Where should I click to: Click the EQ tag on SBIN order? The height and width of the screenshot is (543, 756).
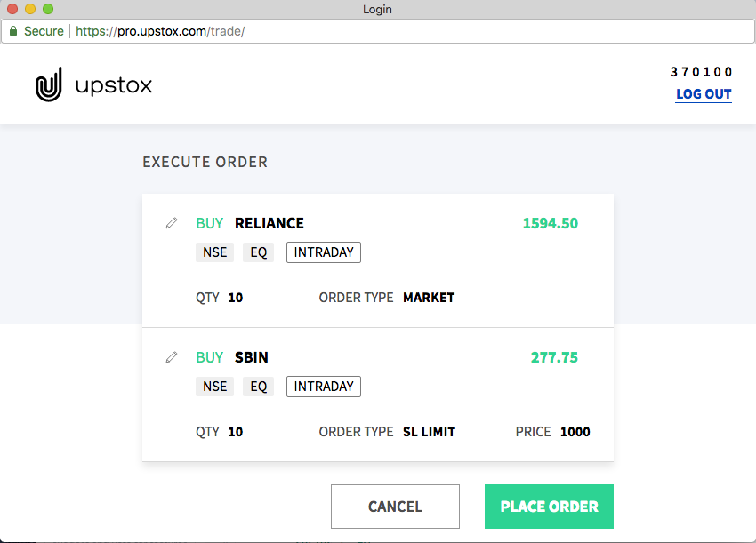[x=258, y=387]
